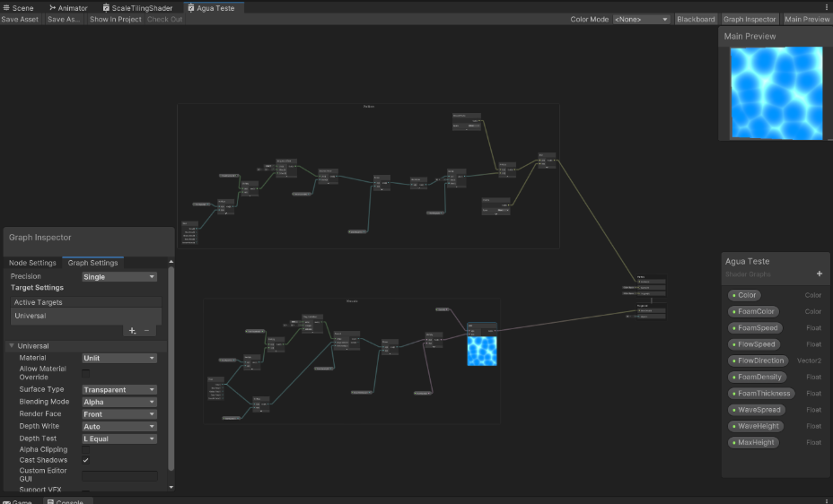Open the Surface Type dropdown
833x504 pixels.
[119, 390]
